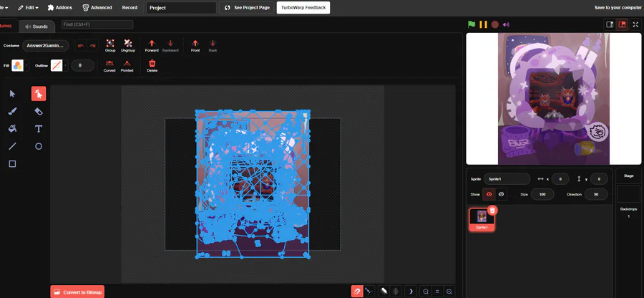Edit the costume name field

point(46,46)
